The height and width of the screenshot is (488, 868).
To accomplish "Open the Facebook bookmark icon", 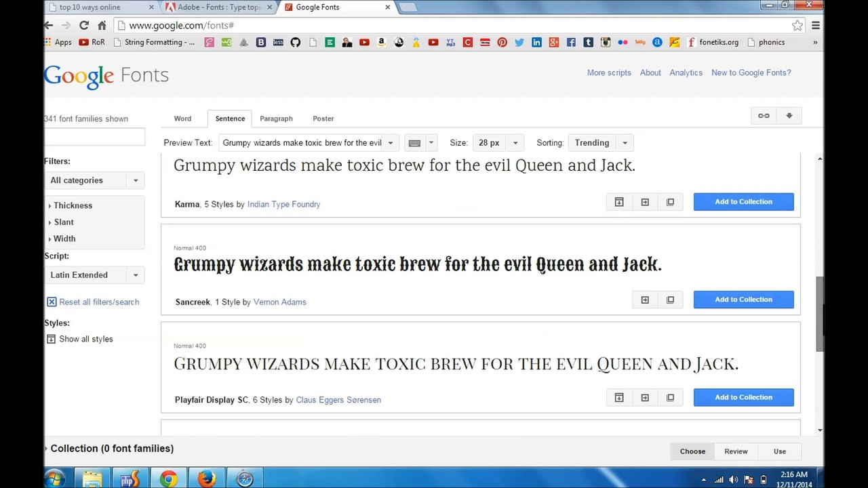I will point(571,42).
